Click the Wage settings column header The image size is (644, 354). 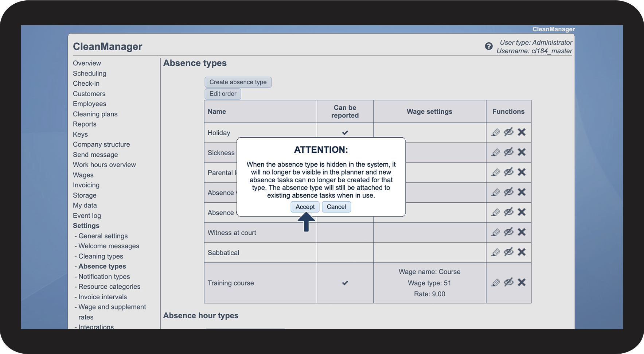click(429, 112)
